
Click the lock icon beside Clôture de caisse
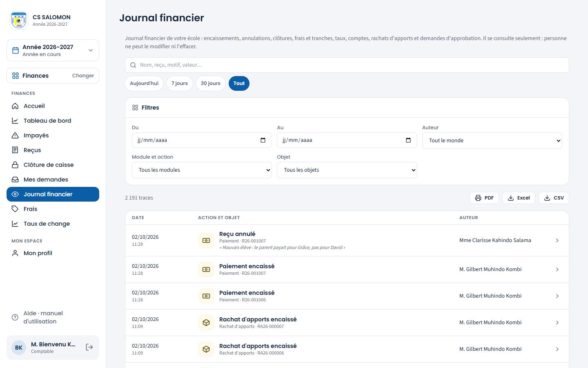(15, 165)
